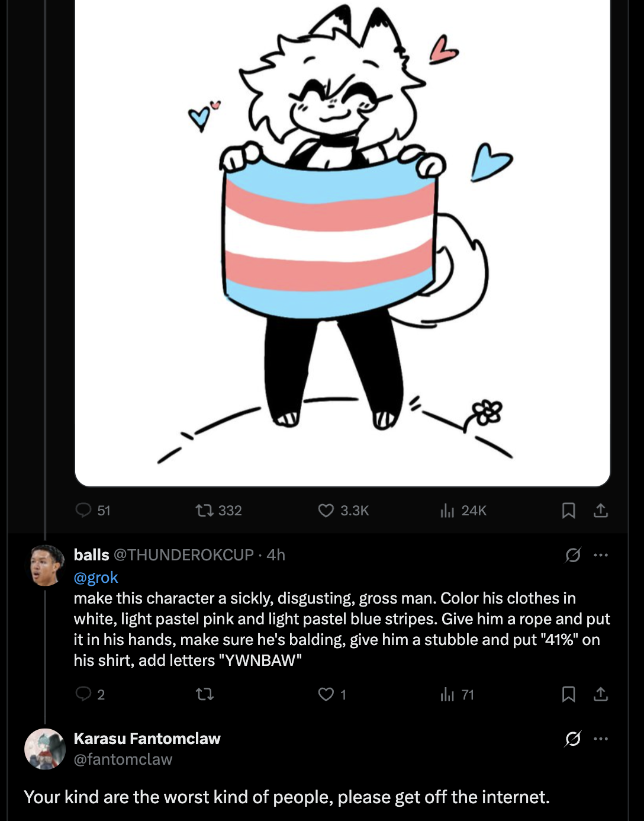
Task: Open Grok icon on balls' reply
Action: pos(573,555)
